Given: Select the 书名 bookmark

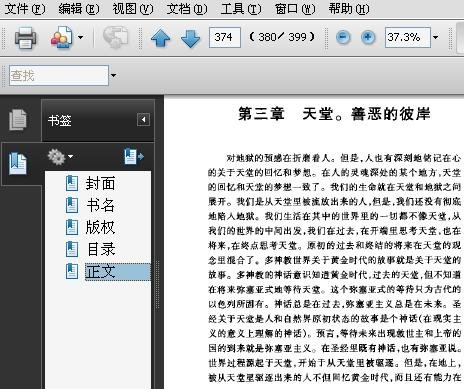Looking at the screenshot, I should [x=100, y=205].
